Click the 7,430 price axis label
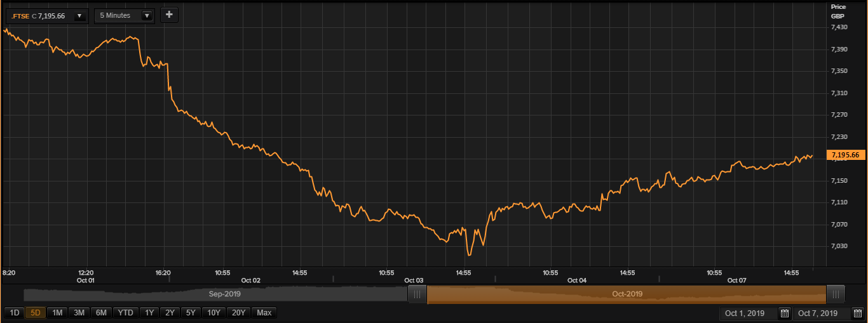The image size is (868, 323). (841, 27)
